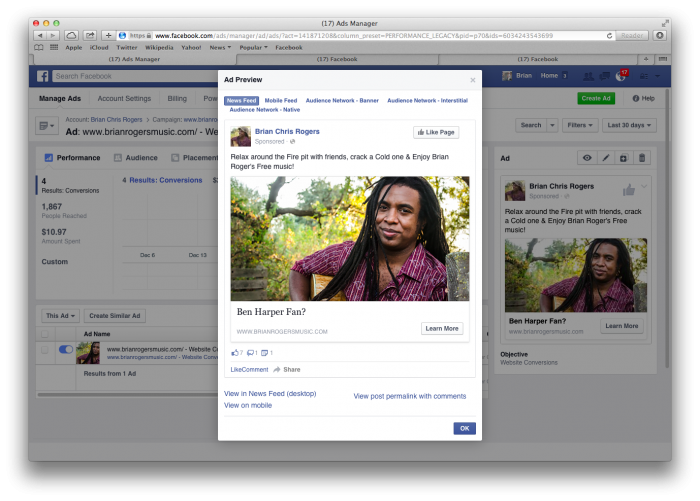Open the Last 30 days date dropdown

click(x=629, y=125)
